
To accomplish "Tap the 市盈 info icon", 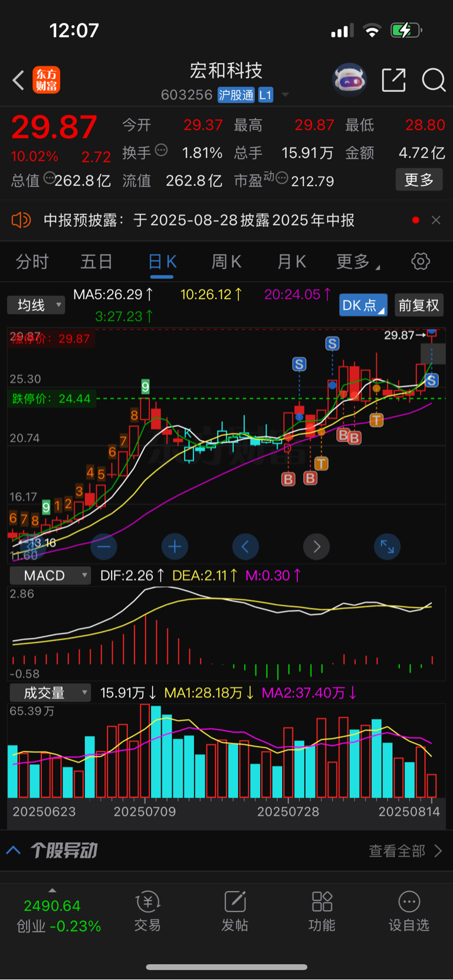I will click(x=282, y=177).
